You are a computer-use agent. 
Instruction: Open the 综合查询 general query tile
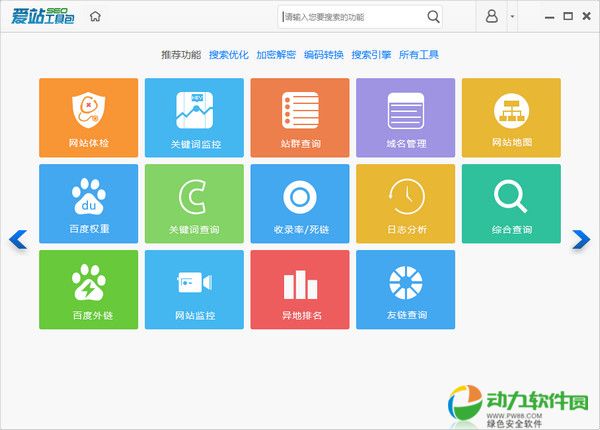(511, 204)
